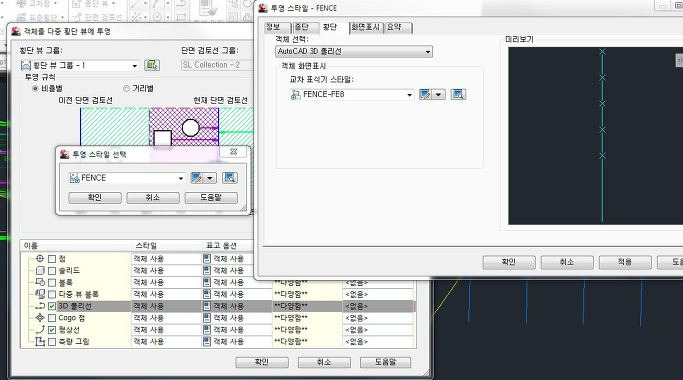Click the 스타일 column header
Screen dimensions: 683x380
tap(166, 246)
